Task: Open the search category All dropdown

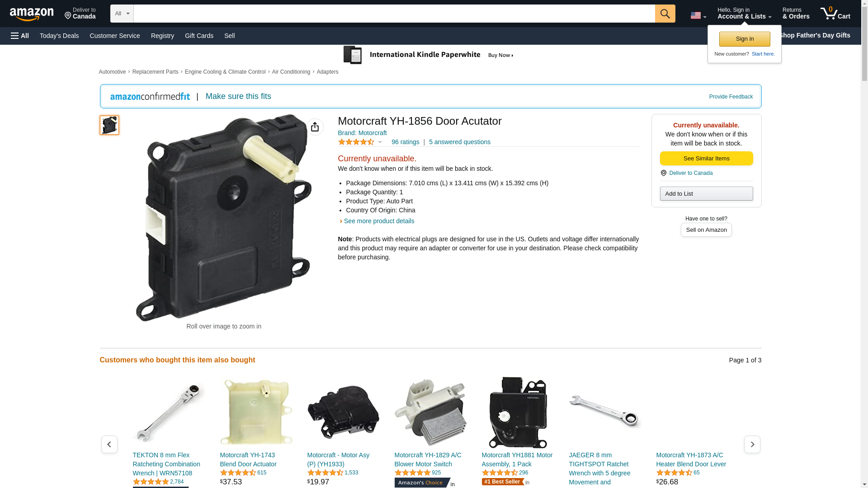Action: coord(122,14)
